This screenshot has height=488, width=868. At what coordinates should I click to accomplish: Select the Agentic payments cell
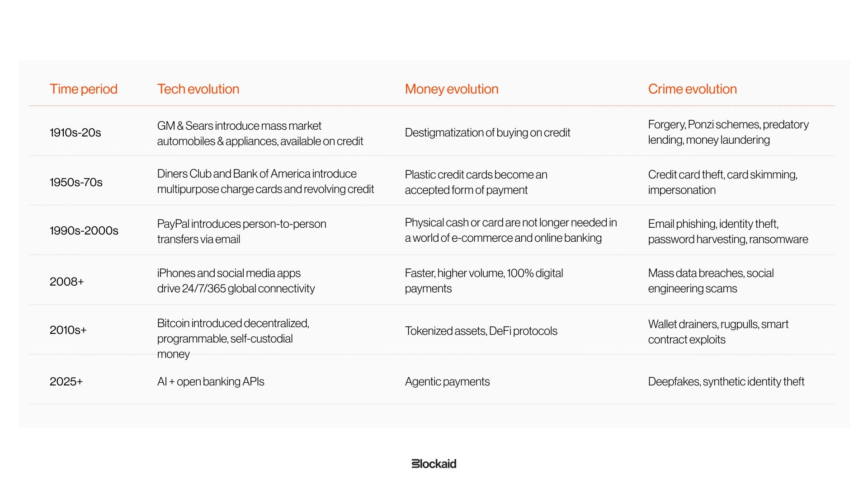pyautogui.click(x=447, y=381)
